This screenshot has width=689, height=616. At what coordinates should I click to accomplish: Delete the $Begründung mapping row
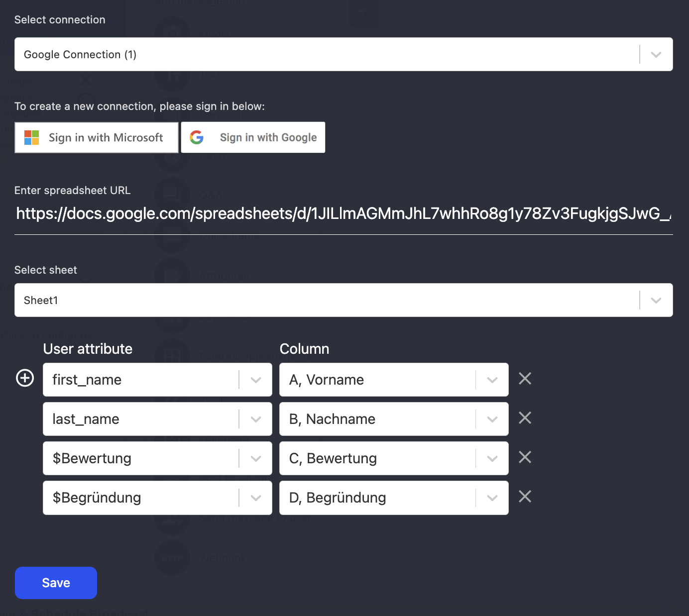click(525, 497)
